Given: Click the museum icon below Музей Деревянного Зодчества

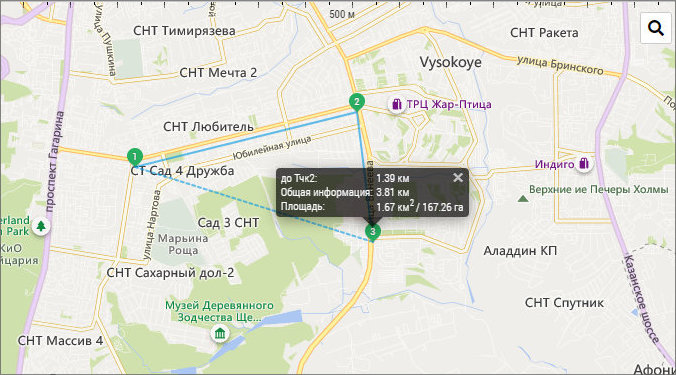Looking at the screenshot, I should tap(220, 334).
